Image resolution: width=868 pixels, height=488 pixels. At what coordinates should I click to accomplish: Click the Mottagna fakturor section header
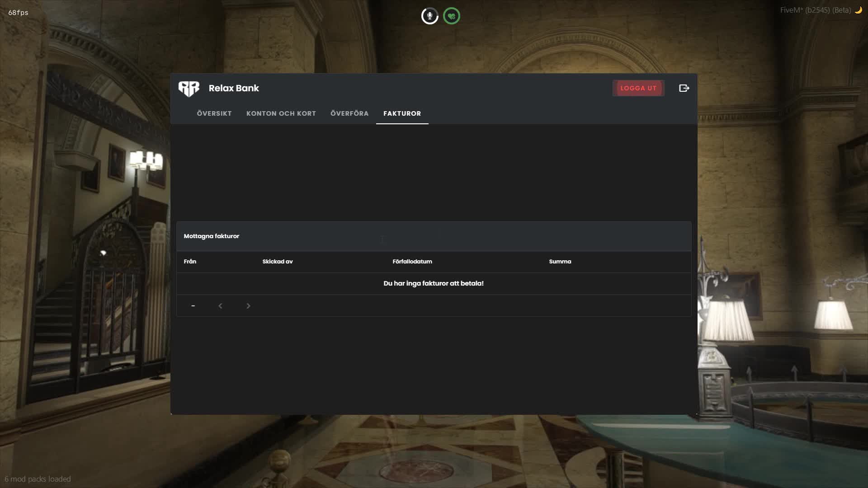pyautogui.click(x=212, y=236)
